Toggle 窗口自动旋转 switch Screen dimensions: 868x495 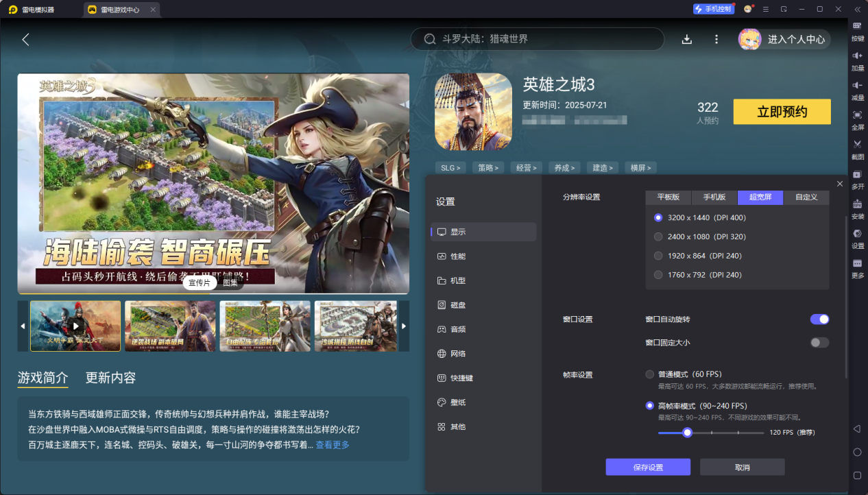point(819,319)
